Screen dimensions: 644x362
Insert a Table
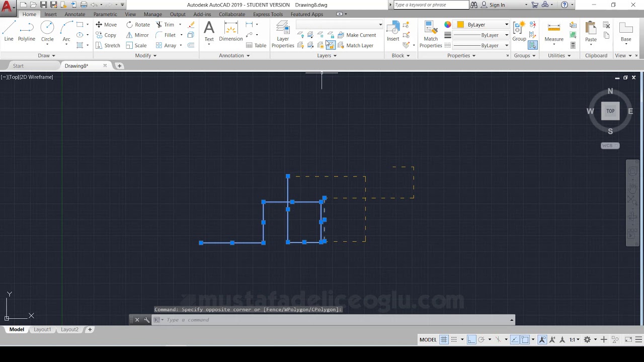(x=256, y=45)
